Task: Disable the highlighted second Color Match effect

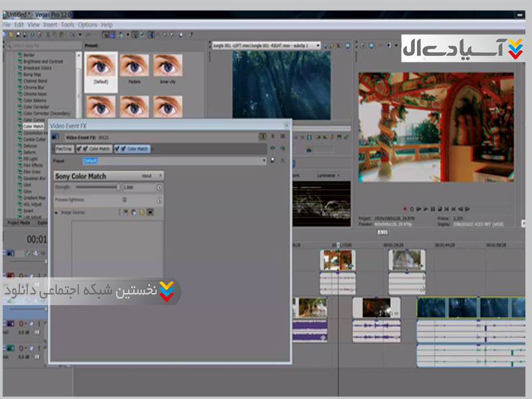Action: (x=124, y=149)
